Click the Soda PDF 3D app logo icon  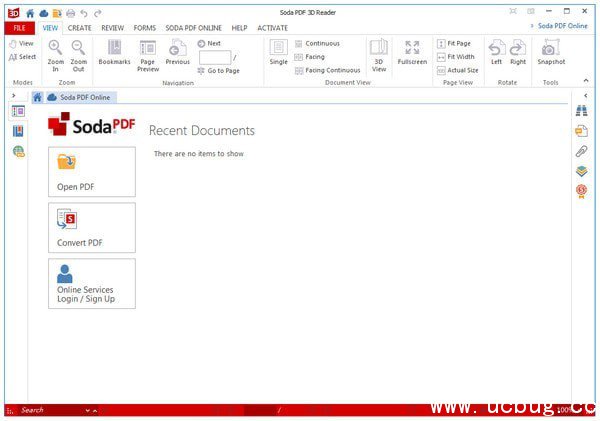(14, 13)
